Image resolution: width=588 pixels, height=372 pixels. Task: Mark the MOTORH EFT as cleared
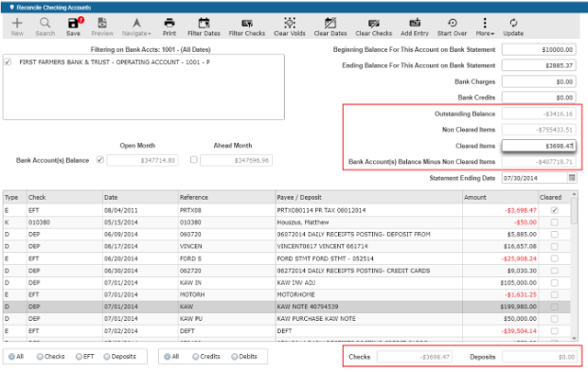(x=554, y=294)
